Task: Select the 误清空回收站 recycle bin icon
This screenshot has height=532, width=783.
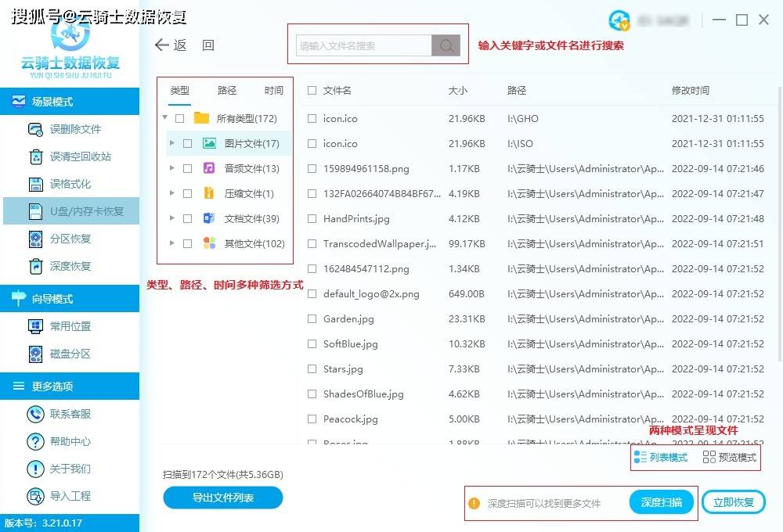Action: (x=35, y=156)
